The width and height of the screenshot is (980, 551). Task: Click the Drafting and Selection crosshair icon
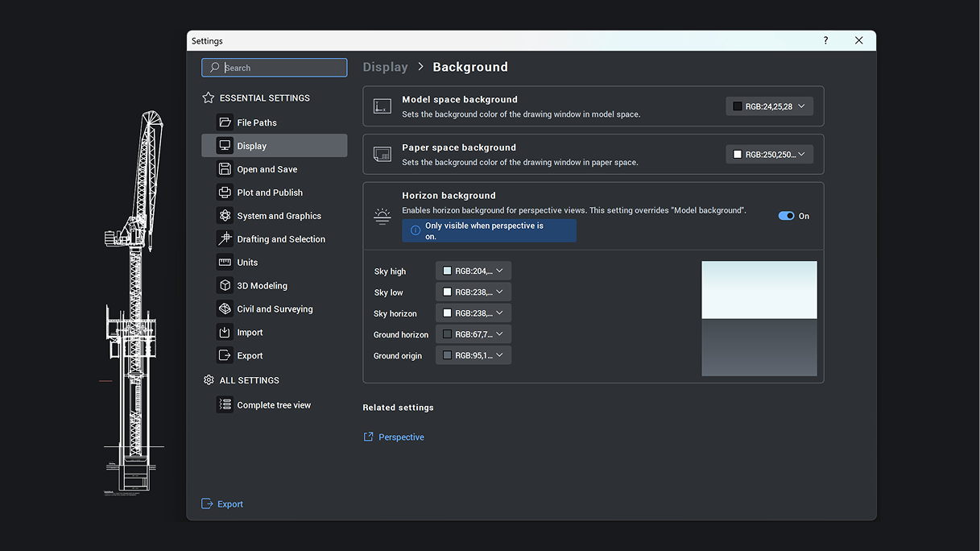(225, 239)
